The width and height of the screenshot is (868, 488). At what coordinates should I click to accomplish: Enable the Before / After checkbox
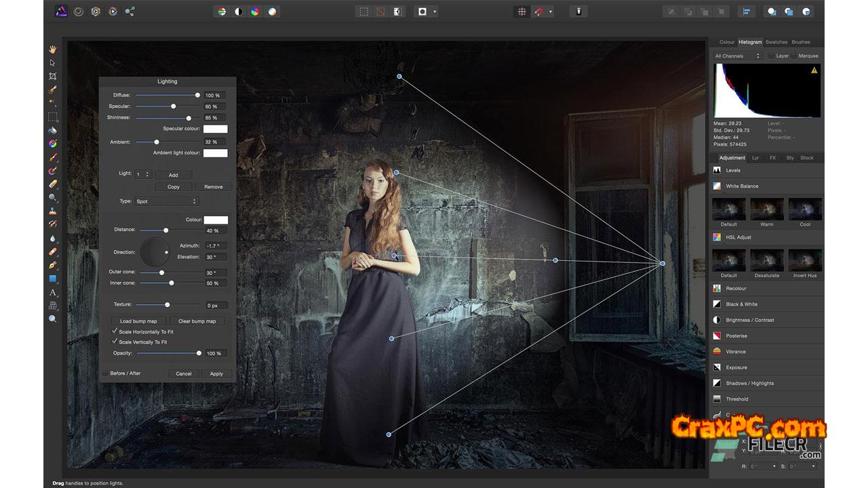click(x=105, y=373)
